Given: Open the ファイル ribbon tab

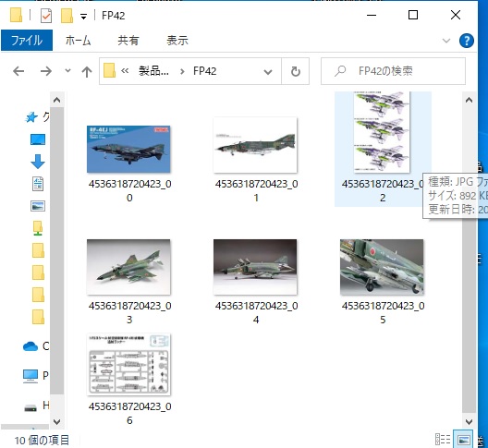Looking at the screenshot, I should pyautogui.click(x=27, y=41).
